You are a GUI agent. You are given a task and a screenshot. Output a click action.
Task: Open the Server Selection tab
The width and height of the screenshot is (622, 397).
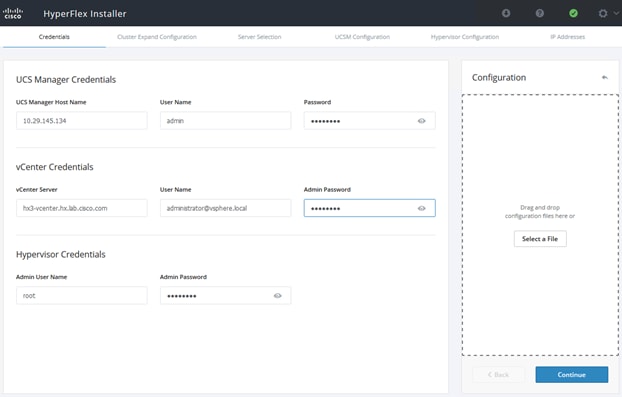point(259,37)
